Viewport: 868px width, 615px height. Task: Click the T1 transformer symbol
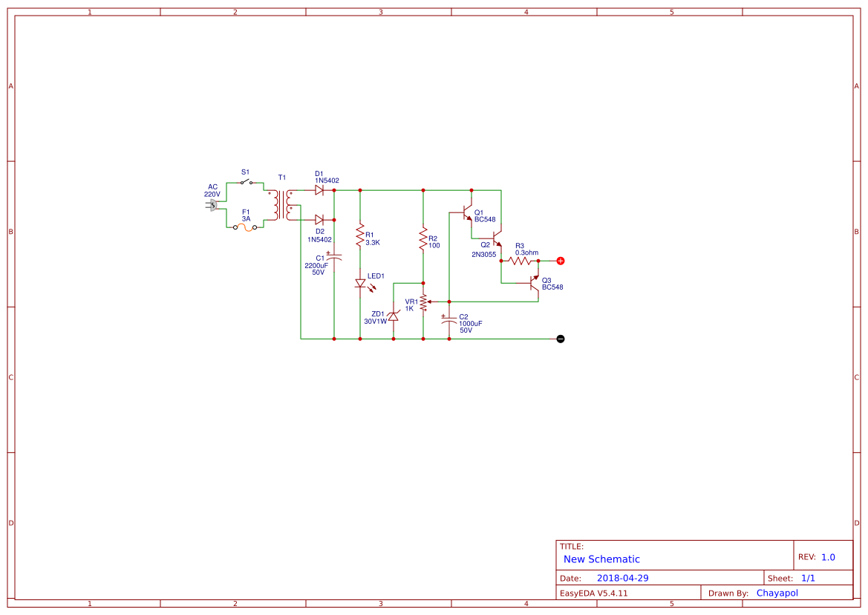point(281,205)
